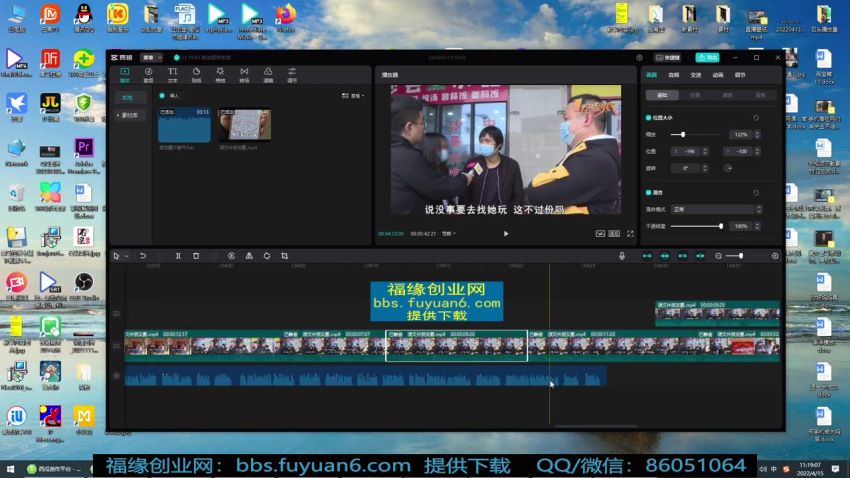Open the 文本 (Text) tool icon
Viewport: 850px width, 478px height.
[x=172, y=75]
